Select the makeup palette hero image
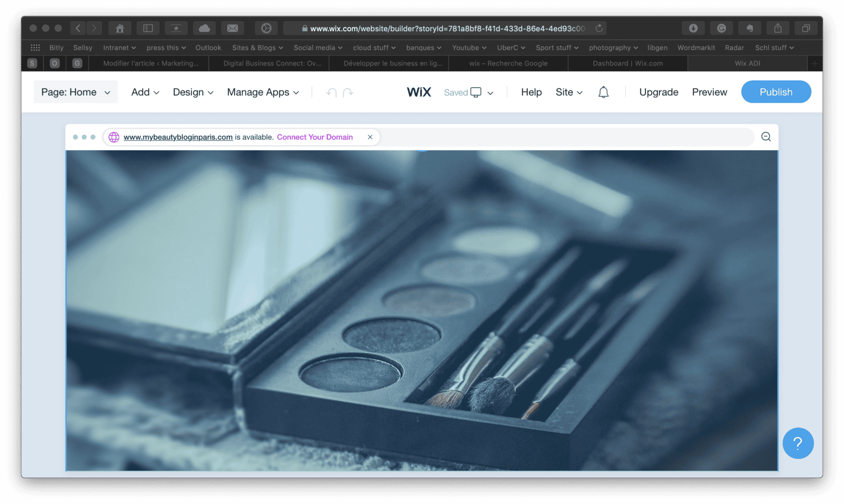 422,311
